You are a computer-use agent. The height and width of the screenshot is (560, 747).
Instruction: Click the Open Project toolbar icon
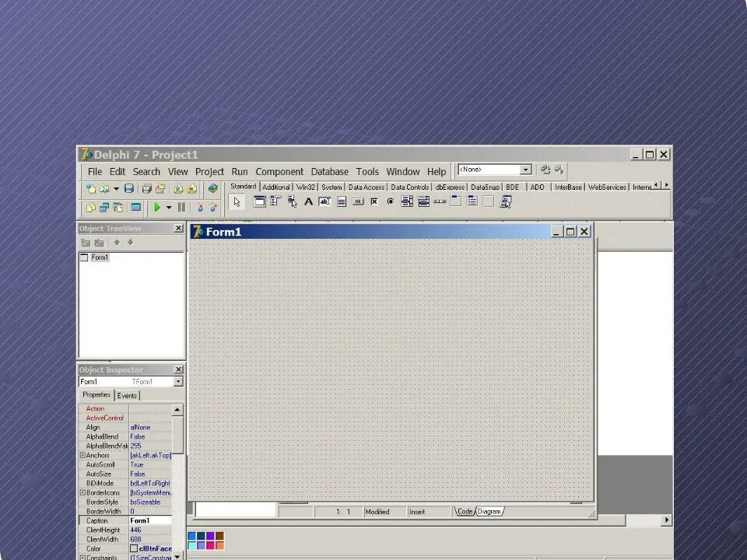click(160, 188)
